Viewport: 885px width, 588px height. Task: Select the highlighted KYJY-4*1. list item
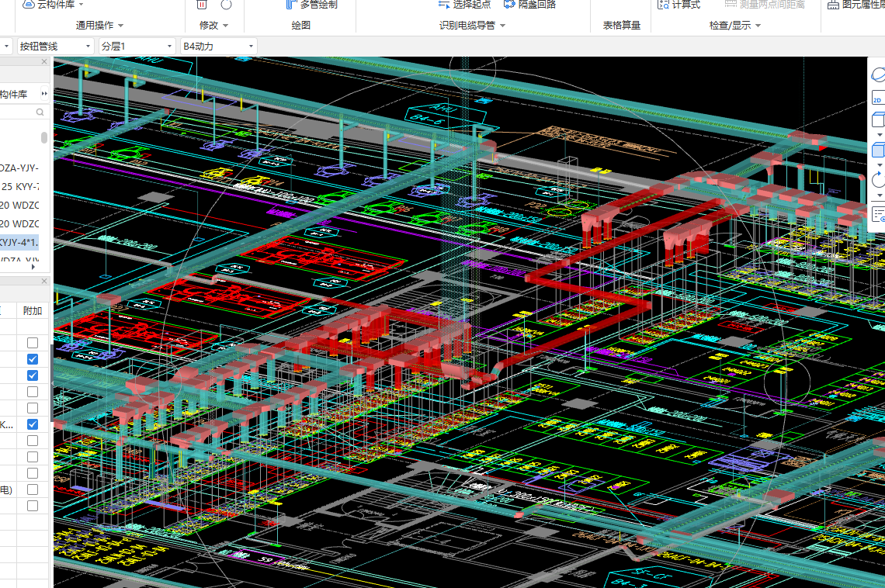[19, 243]
